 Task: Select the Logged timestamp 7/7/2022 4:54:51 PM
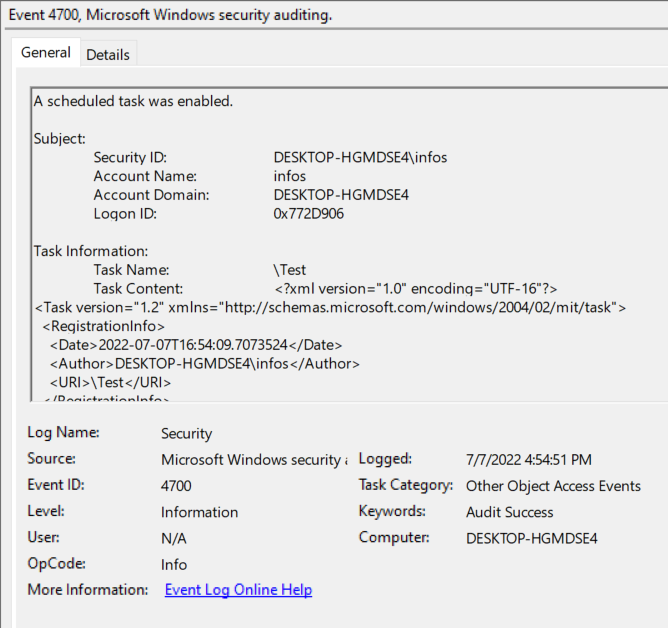pos(529,460)
